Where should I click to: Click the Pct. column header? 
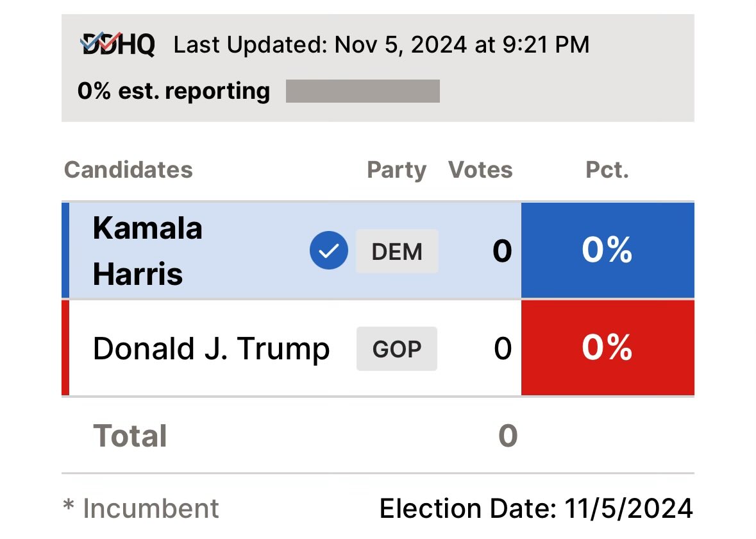[607, 170]
